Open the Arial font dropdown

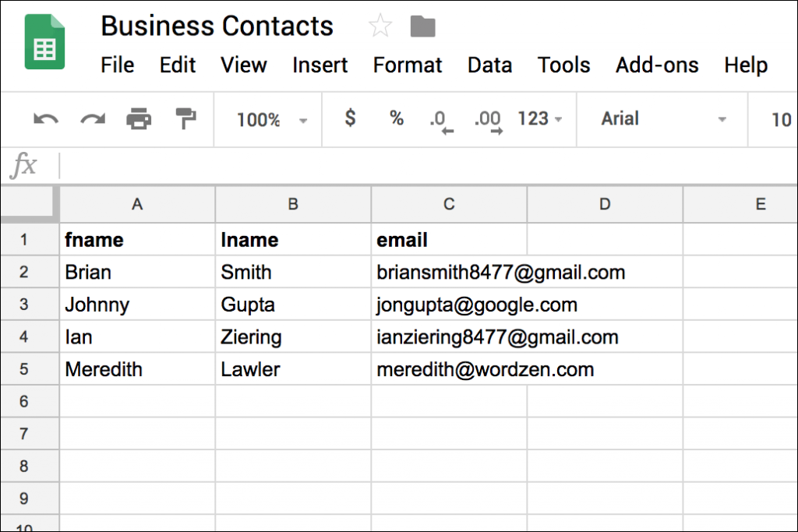[662, 119]
